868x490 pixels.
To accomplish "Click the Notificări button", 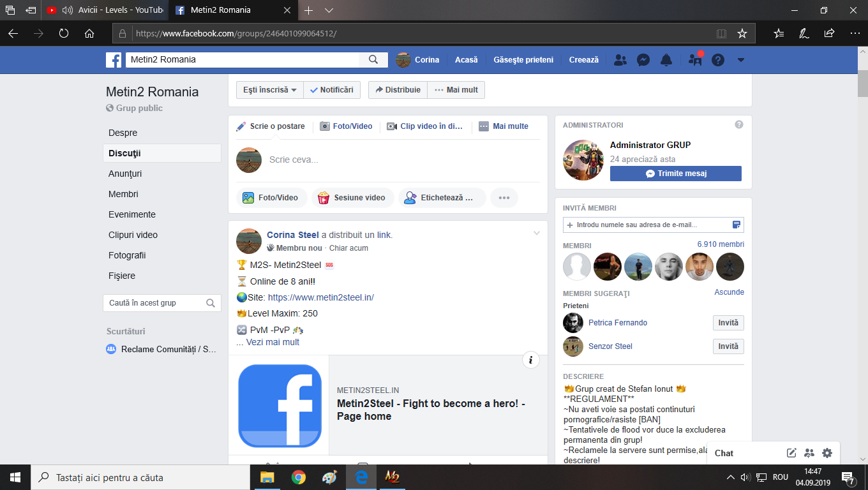I will point(332,90).
